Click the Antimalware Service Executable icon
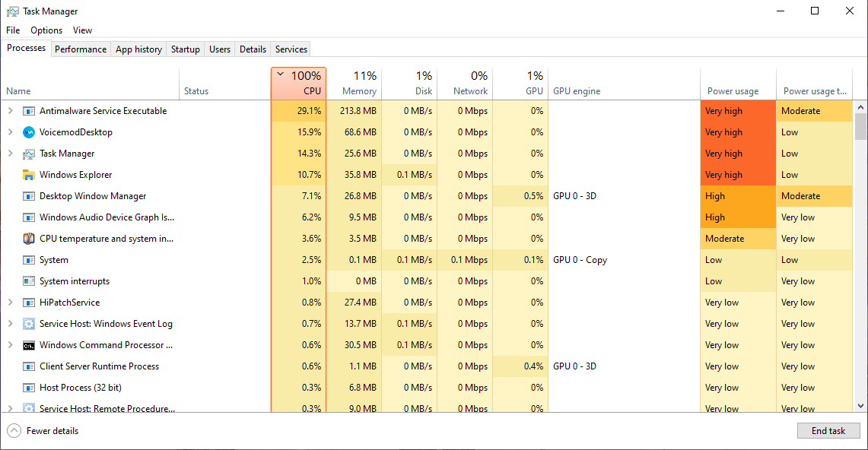The width and height of the screenshot is (868, 450). (x=29, y=111)
